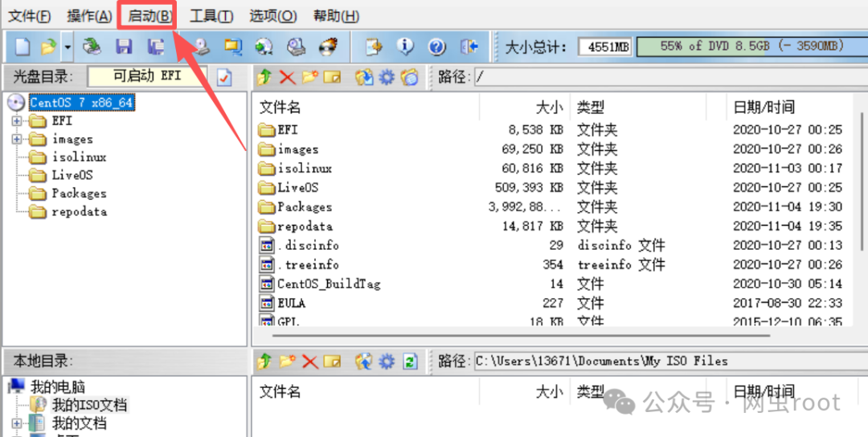Create new folder in local pane
Screen dimensions: 868x437
pos(287,361)
